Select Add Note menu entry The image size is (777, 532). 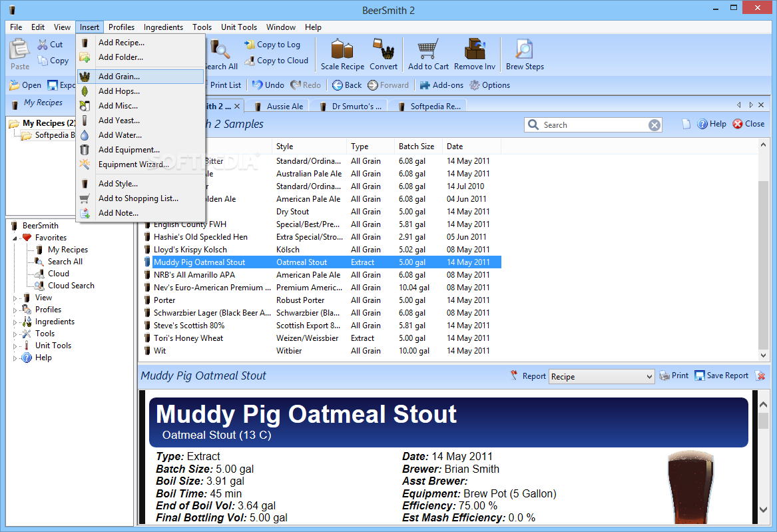[140, 213]
